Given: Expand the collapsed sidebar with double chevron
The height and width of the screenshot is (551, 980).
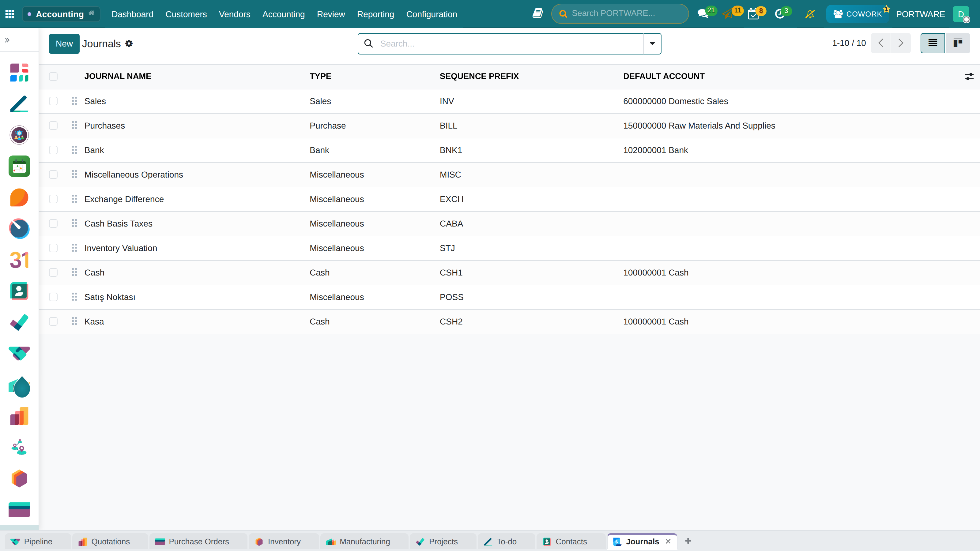Looking at the screenshot, I should [7, 40].
